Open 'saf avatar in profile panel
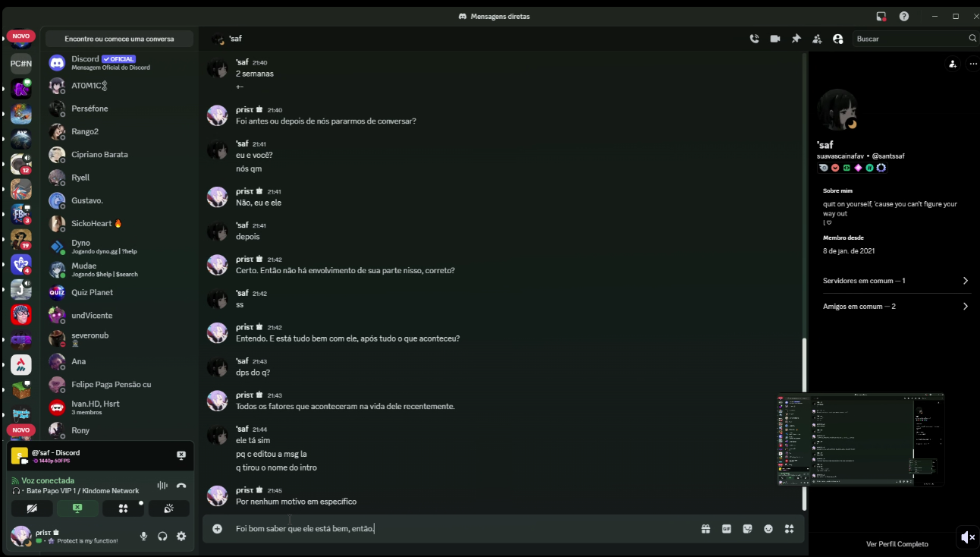This screenshot has width=980, height=557. click(837, 110)
